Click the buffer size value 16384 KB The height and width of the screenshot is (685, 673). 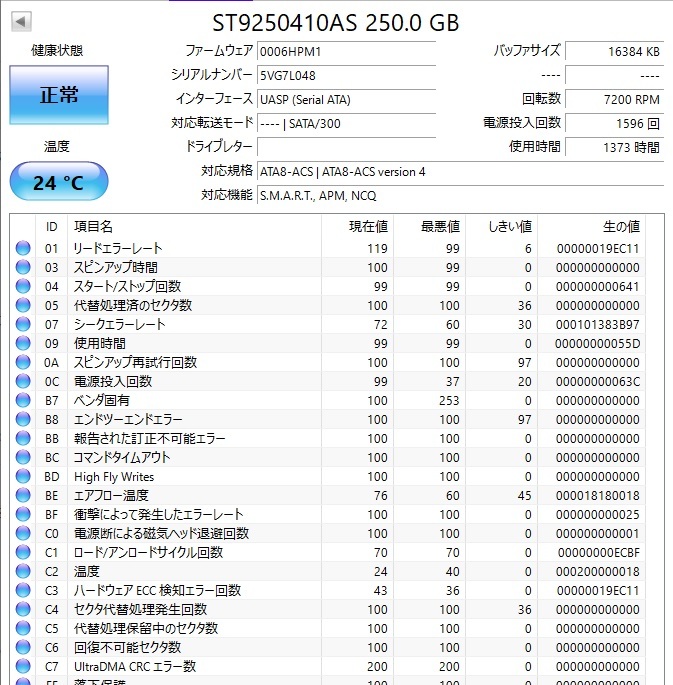pyautogui.click(x=614, y=52)
